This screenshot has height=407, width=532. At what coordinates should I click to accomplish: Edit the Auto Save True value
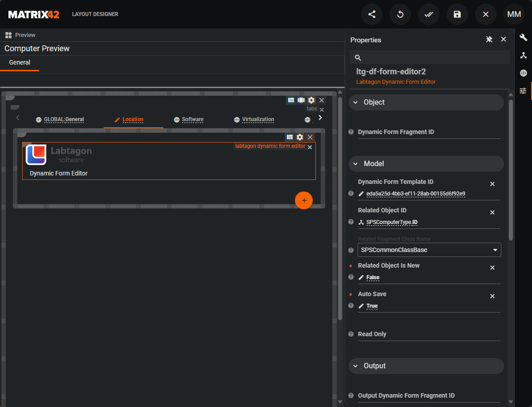[x=372, y=306]
